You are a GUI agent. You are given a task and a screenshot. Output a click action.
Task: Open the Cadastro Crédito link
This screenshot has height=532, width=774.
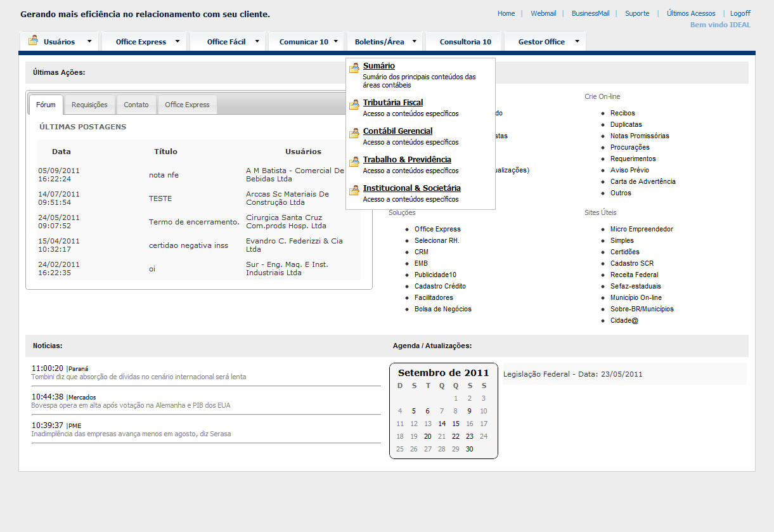[440, 286]
